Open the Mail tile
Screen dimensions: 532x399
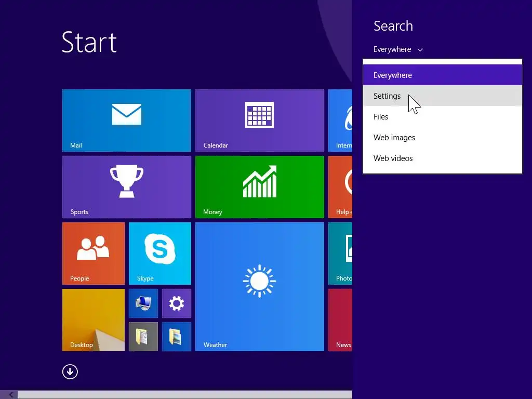coord(127,121)
